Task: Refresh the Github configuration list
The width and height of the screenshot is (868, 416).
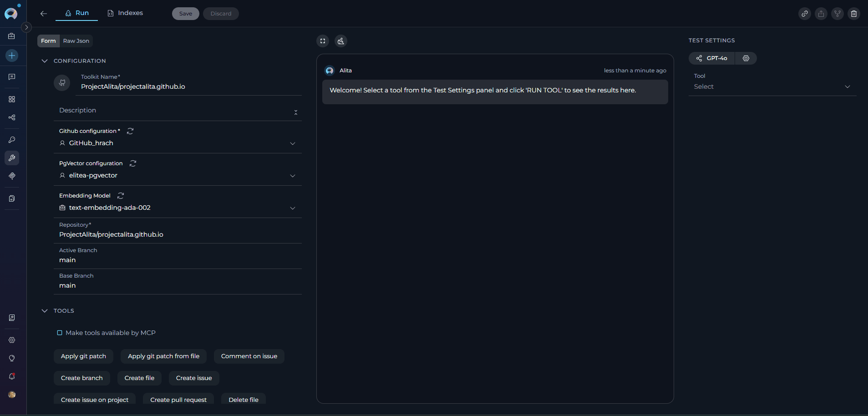Action: [130, 131]
